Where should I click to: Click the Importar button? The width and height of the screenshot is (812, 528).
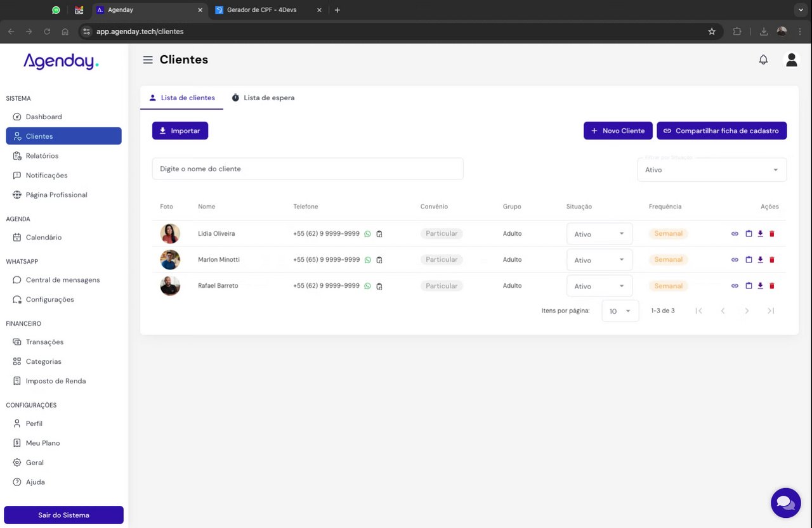[180, 131]
